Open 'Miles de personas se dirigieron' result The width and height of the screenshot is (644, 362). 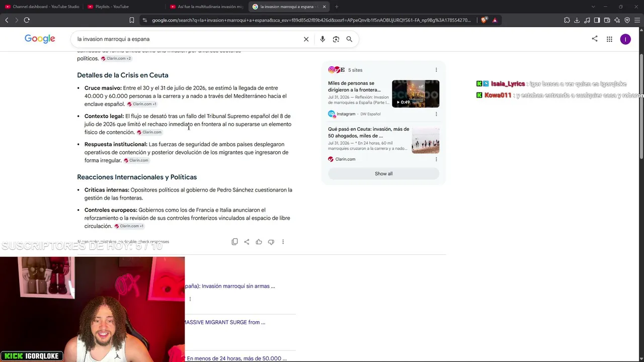click(354, 86)
